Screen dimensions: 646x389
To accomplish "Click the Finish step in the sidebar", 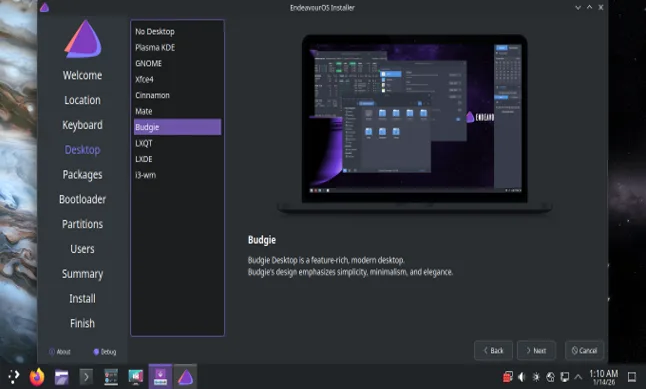I will tap(82, 323).
